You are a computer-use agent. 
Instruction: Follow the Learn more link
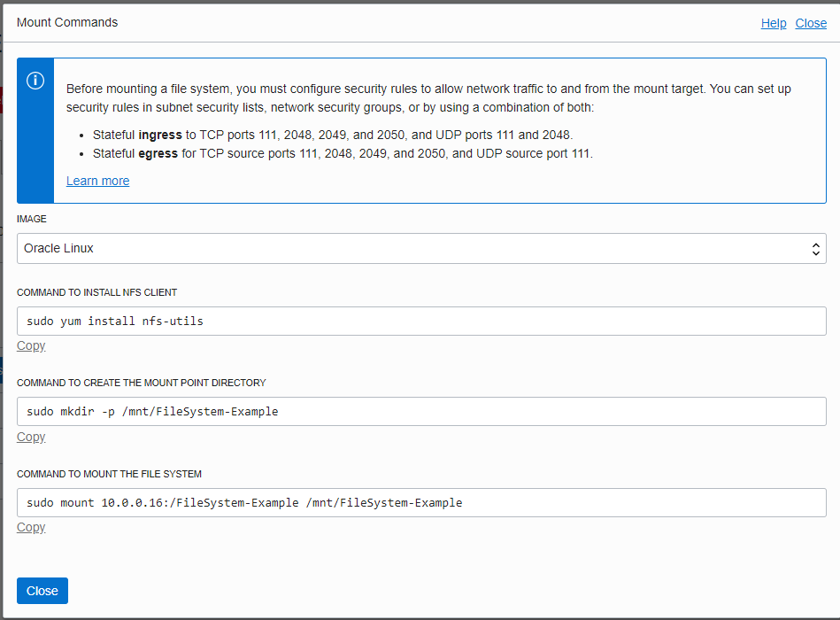(x=97, y=181)
